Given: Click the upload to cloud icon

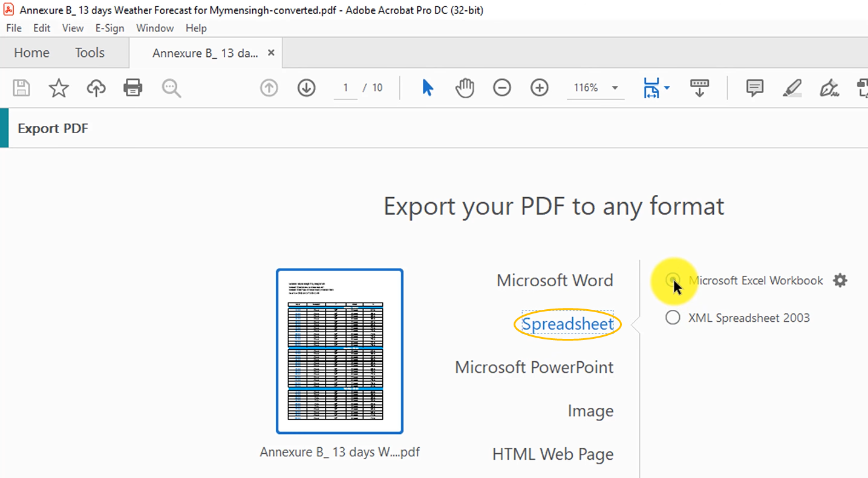Looking at the screenshot, I should pyautogui.click(x=96, y=88).
